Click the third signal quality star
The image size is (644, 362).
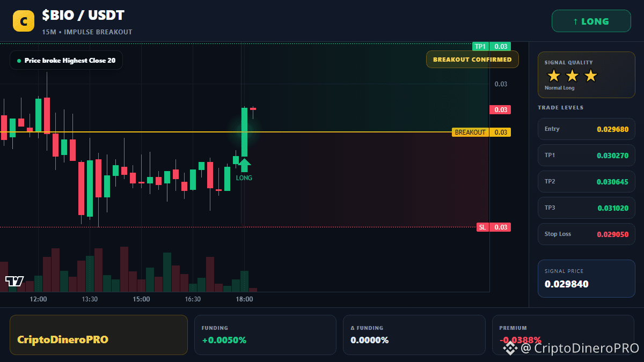click(x=590, y=76)
